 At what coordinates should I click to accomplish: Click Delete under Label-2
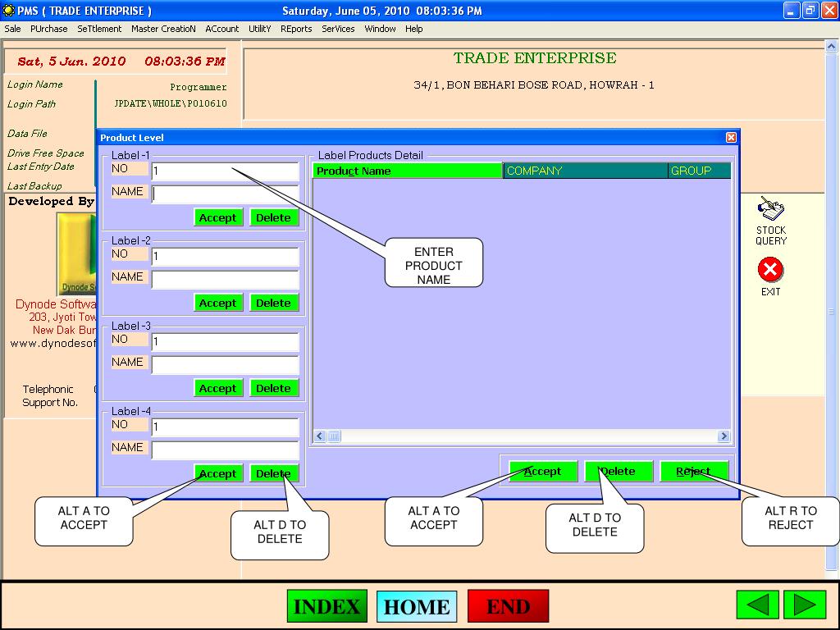[x=274, y=303]
